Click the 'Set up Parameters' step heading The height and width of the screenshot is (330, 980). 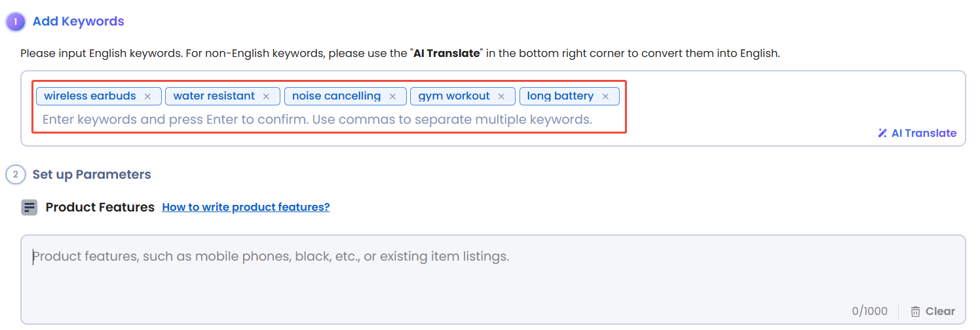click(92, 175)
